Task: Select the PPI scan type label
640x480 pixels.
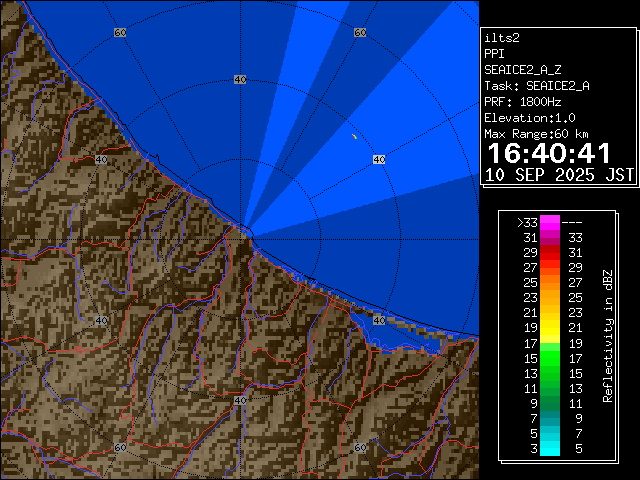Action: (x=495, y=54)
